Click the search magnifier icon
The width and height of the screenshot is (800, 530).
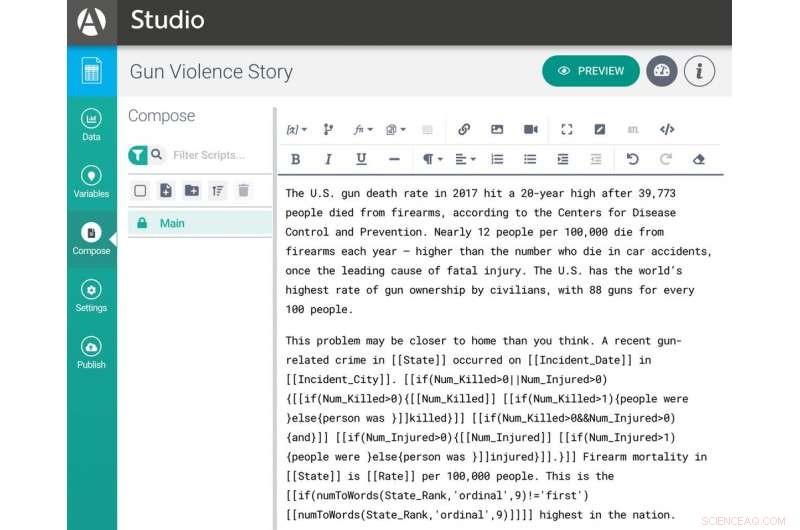[x=157, y=154]
